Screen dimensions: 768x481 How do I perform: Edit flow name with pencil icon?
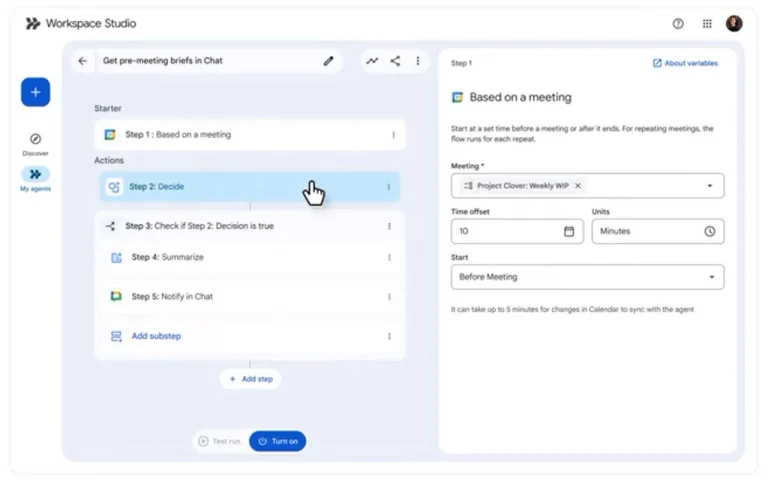tap(328, 61)
